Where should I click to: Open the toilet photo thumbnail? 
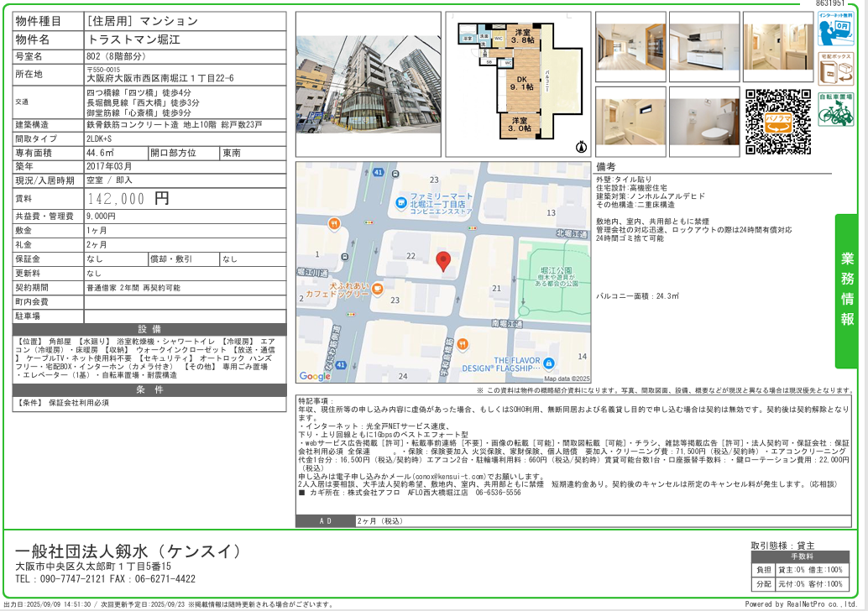click(x=704, y=122)
